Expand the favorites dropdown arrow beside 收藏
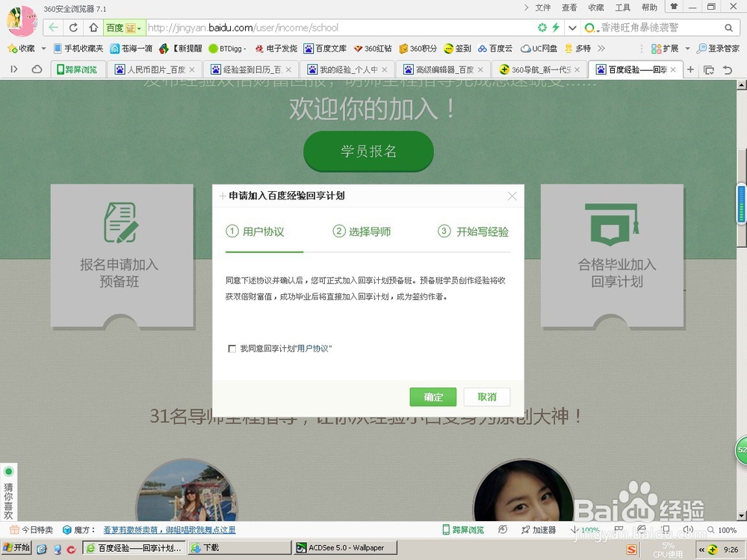This screenshot has height=560, width=747. [43, 49]
